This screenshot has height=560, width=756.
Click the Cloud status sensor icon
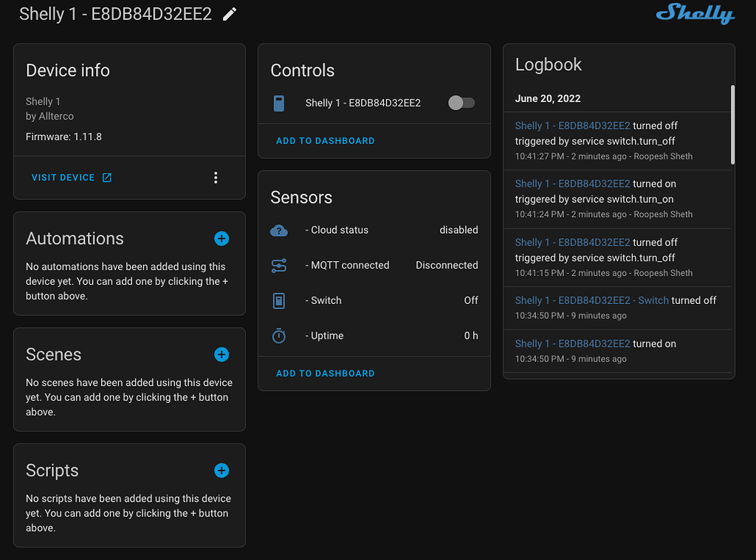coord(278,229)
